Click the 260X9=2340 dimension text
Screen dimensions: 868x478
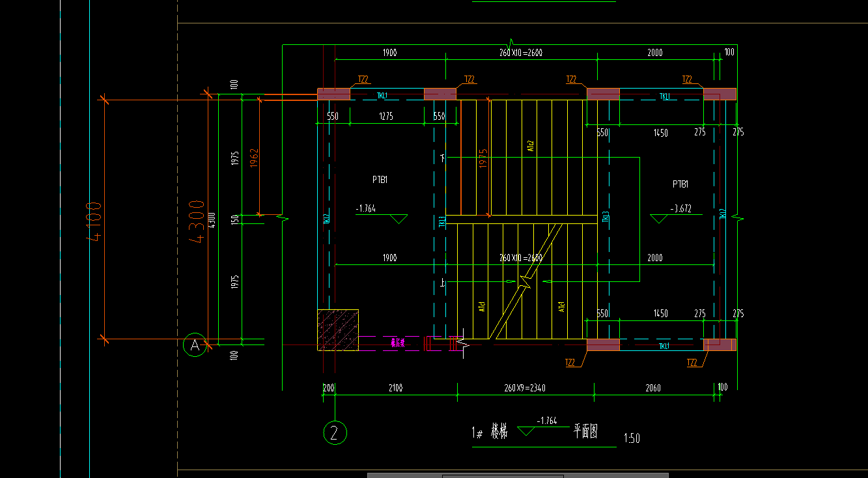click(x=525, y=388)
